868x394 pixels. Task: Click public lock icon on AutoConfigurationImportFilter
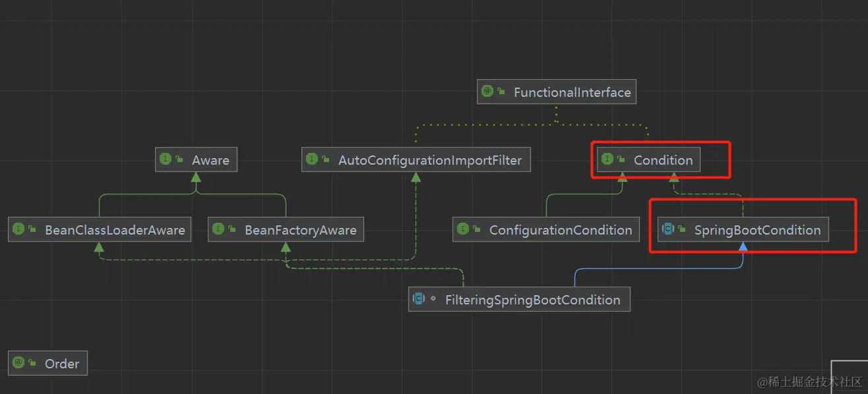[x=326, y=159]
